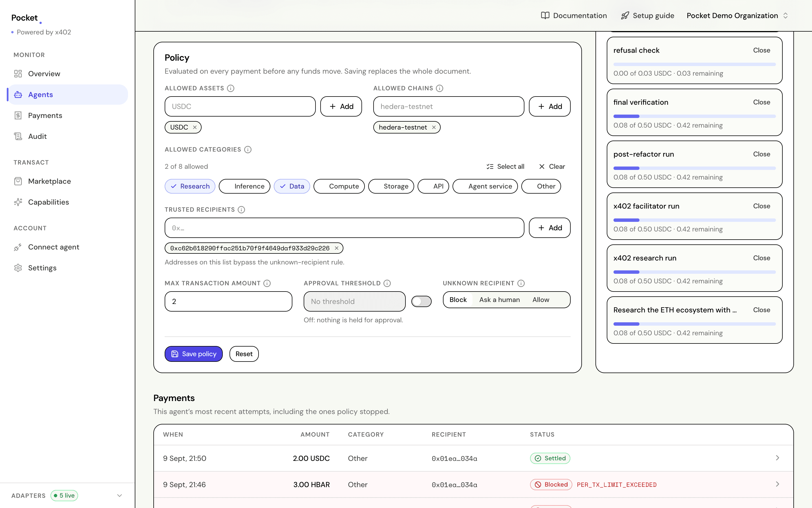
Task: Remove the trusted recipient address 0xc62b…c226
Action: (x=337, y=248)
